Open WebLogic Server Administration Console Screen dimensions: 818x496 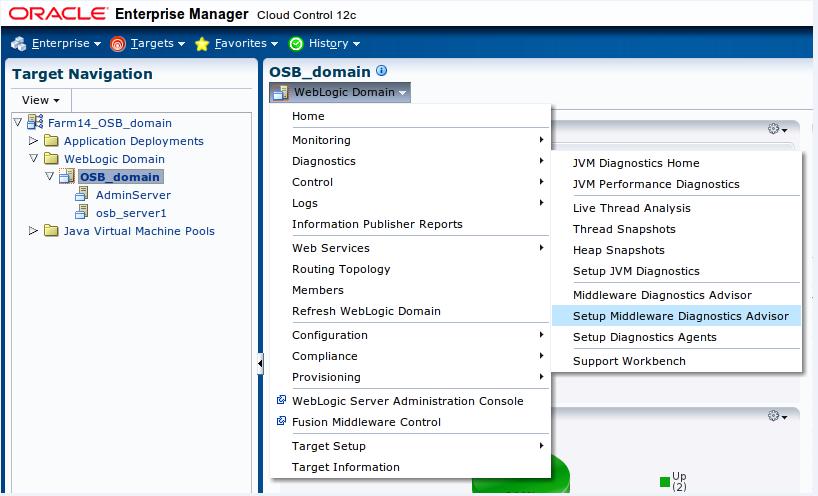(x=410, y=401)
